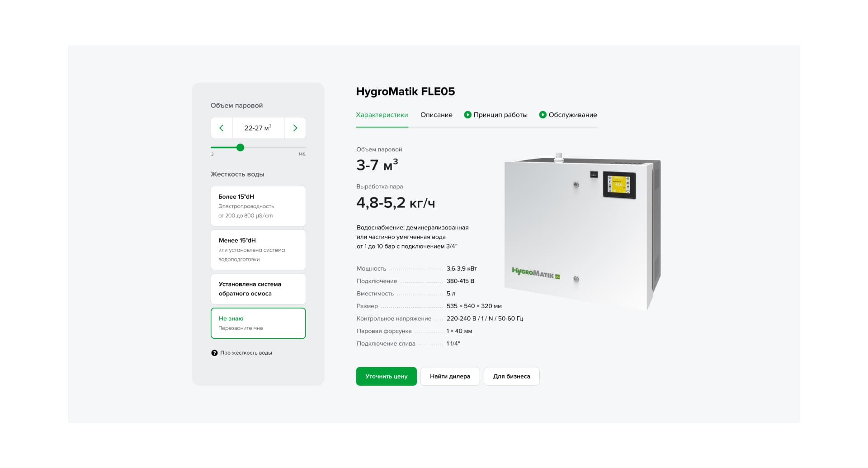
Task: Select the Менее 15°dH water hardness option
Action: click(258, 249)
